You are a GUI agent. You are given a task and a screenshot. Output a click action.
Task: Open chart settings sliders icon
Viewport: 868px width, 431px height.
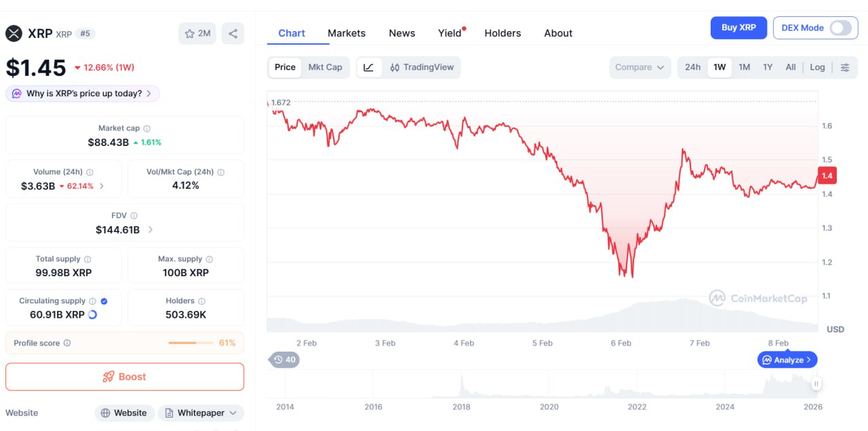845,67
